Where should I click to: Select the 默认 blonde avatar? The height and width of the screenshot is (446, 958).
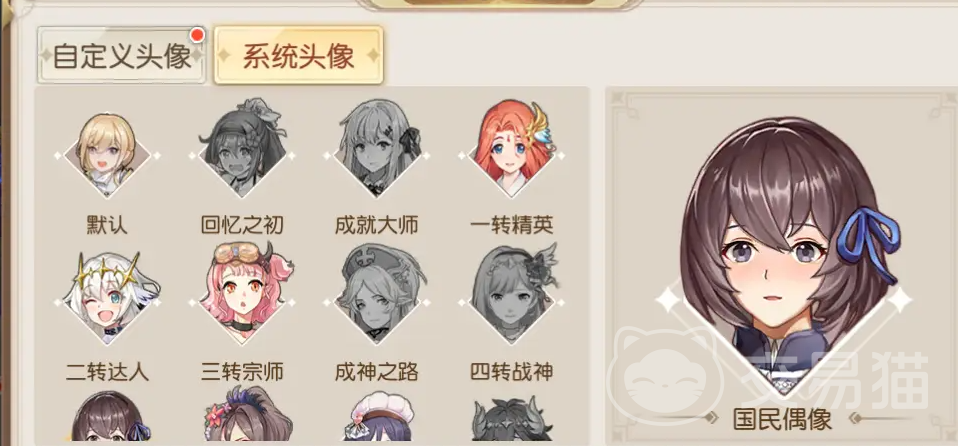pos(108,156)
